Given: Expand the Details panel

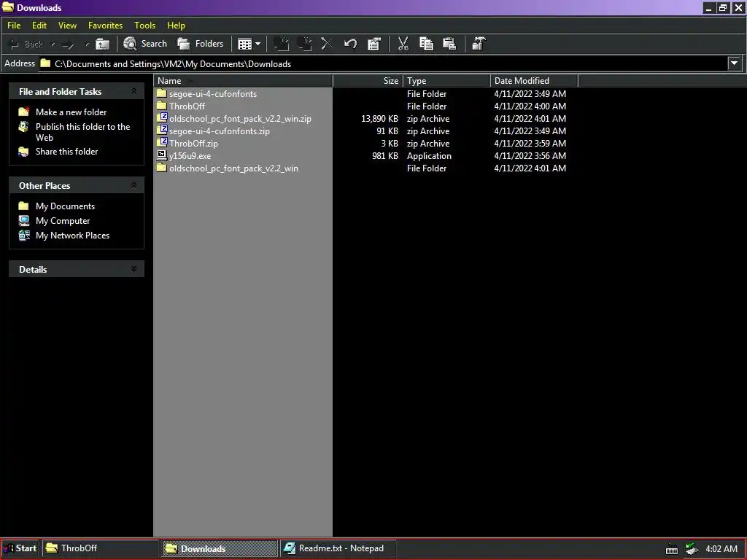Looking at the screenshot, I should click(134, 269).
